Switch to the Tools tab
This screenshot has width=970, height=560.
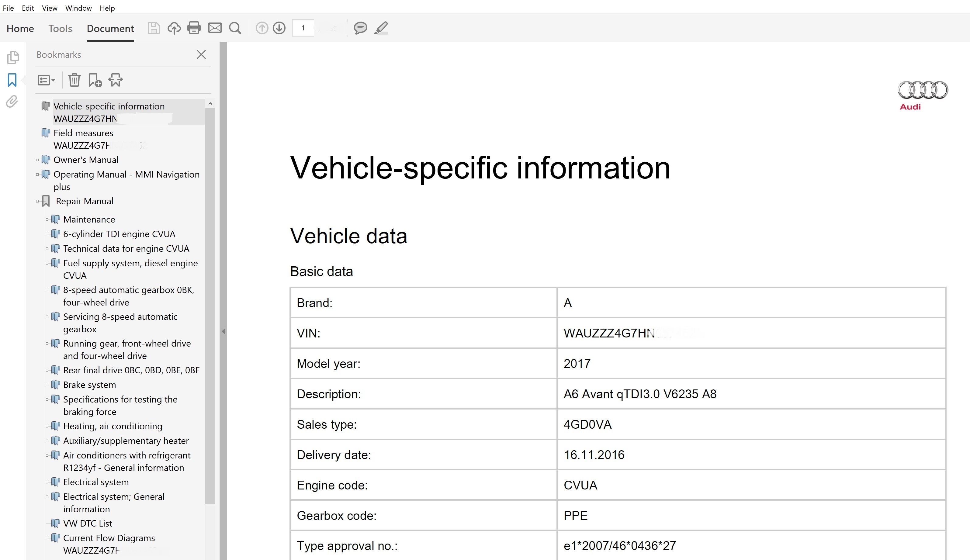coord(60,29)
